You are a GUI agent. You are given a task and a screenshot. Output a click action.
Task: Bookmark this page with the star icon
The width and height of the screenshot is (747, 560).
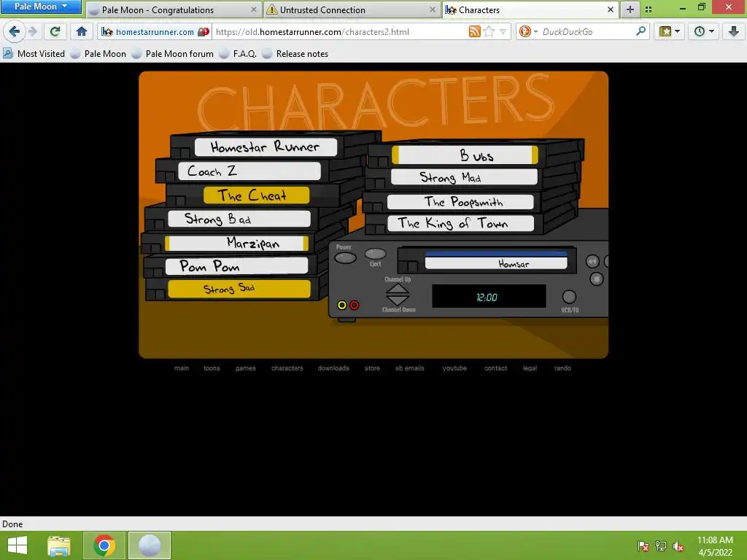489,32
